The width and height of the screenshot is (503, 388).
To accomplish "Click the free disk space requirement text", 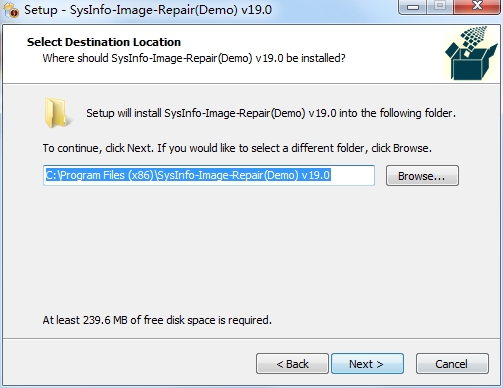I will (x=157, y=320).
